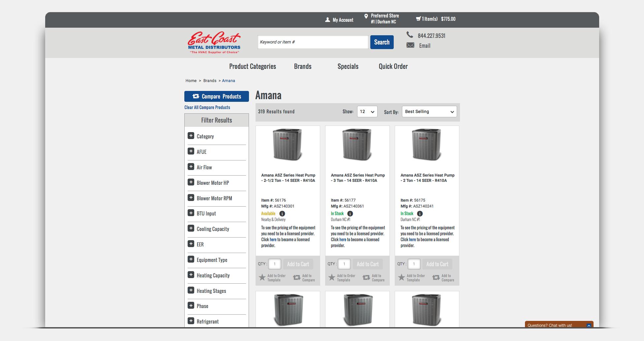Click star icon for item 56175 order template
This screenshot has height=341, width=644.
click(401, 277)
